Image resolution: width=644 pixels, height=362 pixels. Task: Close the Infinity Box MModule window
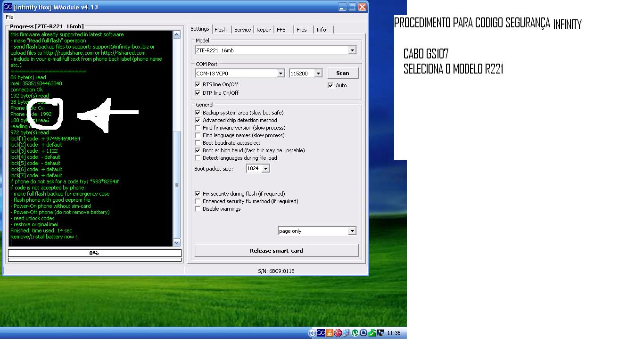tap(362, 7)
